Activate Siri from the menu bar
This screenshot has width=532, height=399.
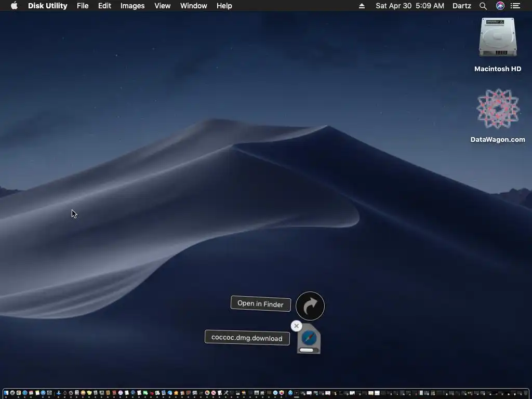pos(500,6)
